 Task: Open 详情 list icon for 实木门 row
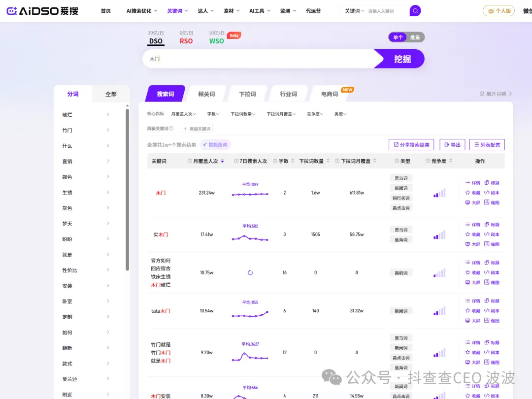tap(467, 225)
